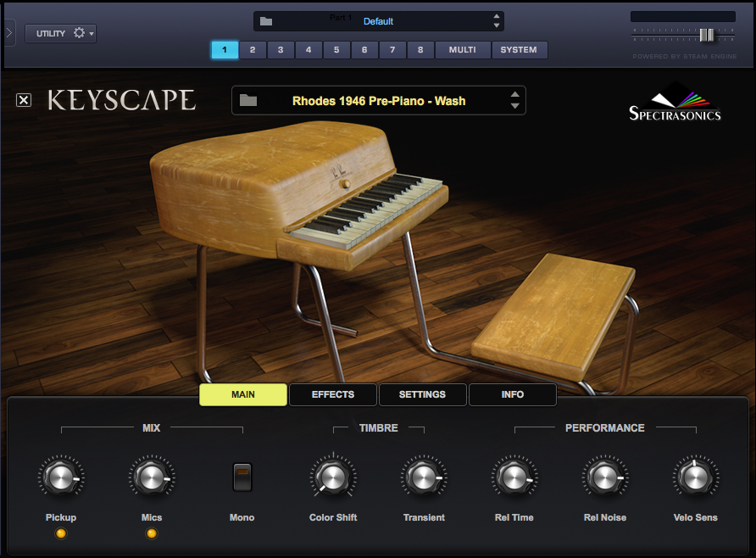Click the Spectrasonics logo
The height and width of the screenshot is (558, 756).
[675, 102]
